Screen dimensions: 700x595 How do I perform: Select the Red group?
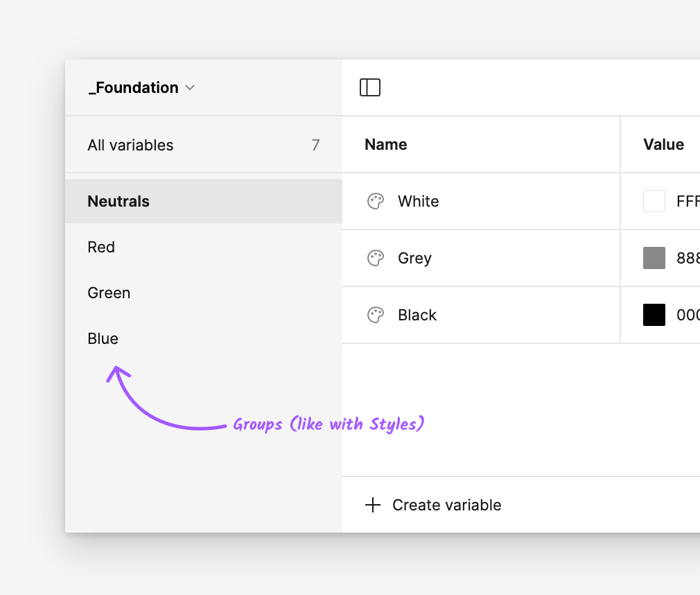101,247
